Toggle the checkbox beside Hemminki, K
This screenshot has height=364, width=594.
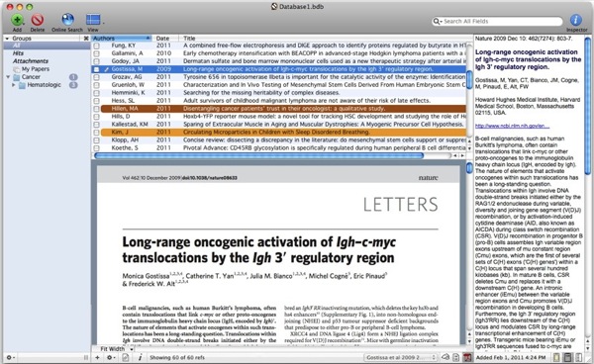click(x=97, y=93)
